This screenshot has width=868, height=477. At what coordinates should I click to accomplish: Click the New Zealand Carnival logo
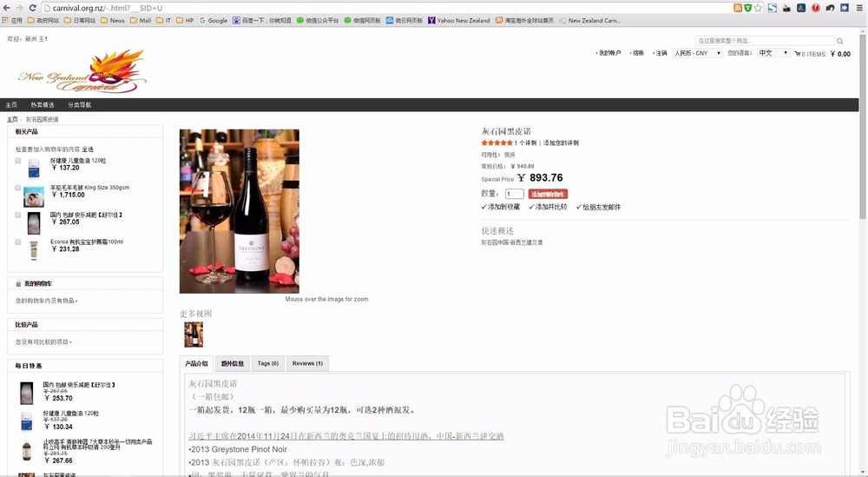click(82, 71)
